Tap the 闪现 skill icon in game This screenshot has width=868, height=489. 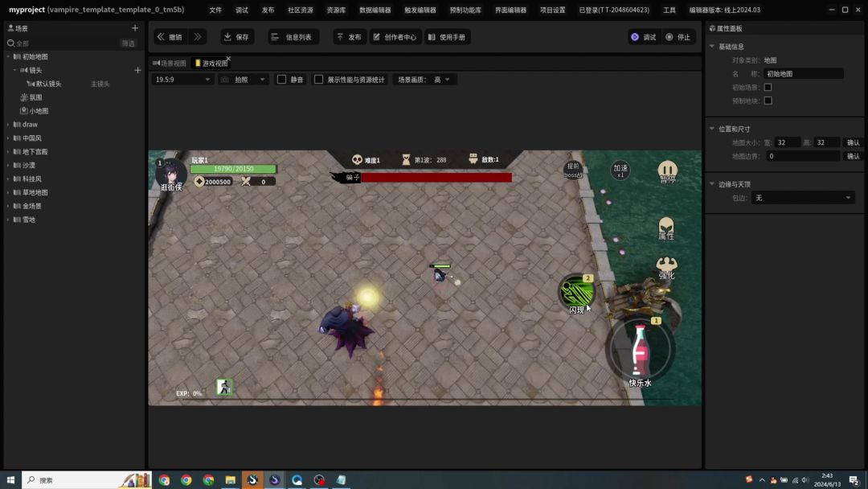[576, 293]
